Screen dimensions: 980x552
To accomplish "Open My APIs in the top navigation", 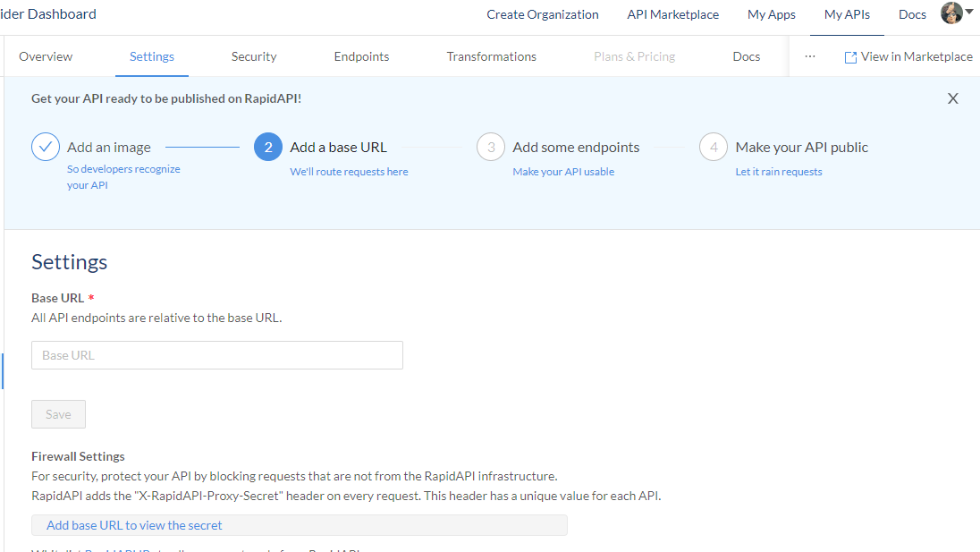I will pyautogui.click(x=847, y=14).
